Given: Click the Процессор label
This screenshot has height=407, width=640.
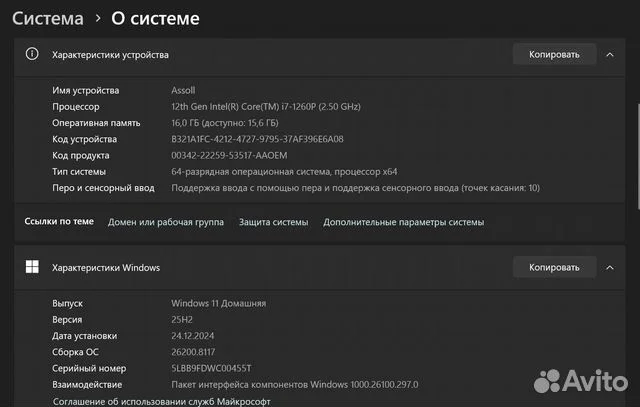Looking at the screenshot, I should [x=76, y=107].
